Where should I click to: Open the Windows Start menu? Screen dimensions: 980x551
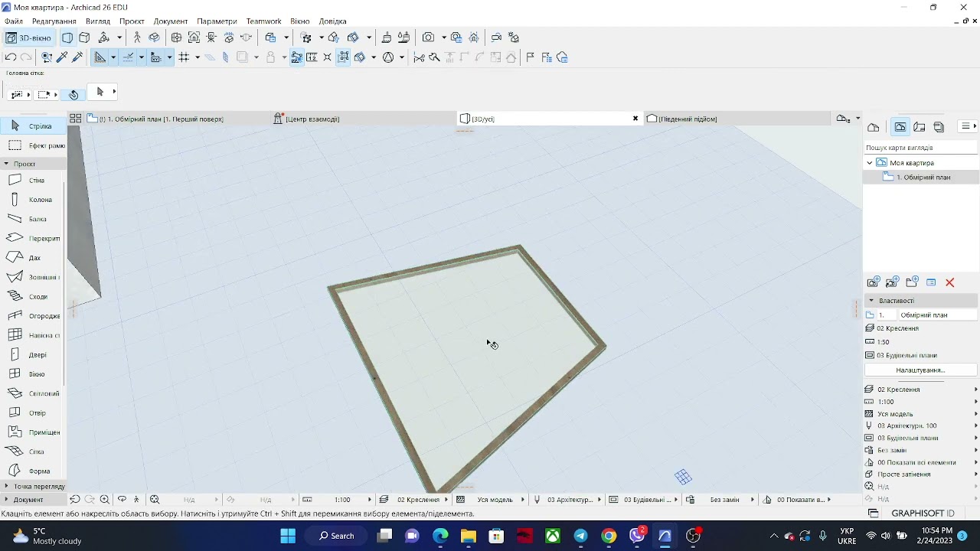pyautogui.click(x=288, y=536)
